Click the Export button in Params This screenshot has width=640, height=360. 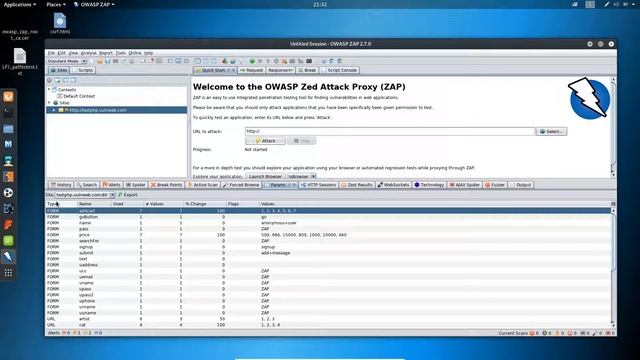[x=128, y=195]
